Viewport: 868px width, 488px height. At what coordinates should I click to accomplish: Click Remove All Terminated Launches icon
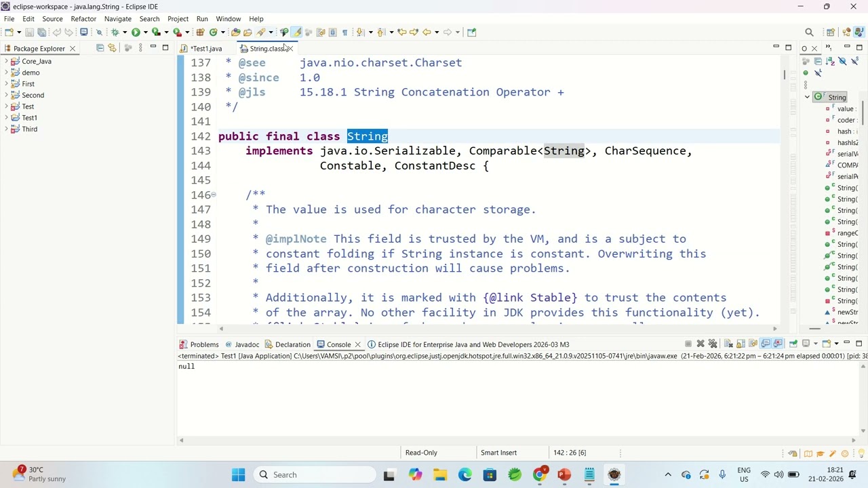point(713,344)
